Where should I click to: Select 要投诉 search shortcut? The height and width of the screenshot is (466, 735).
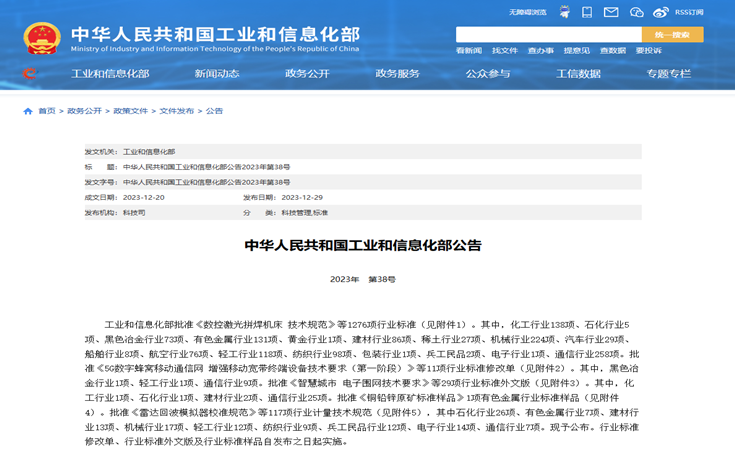649,51
